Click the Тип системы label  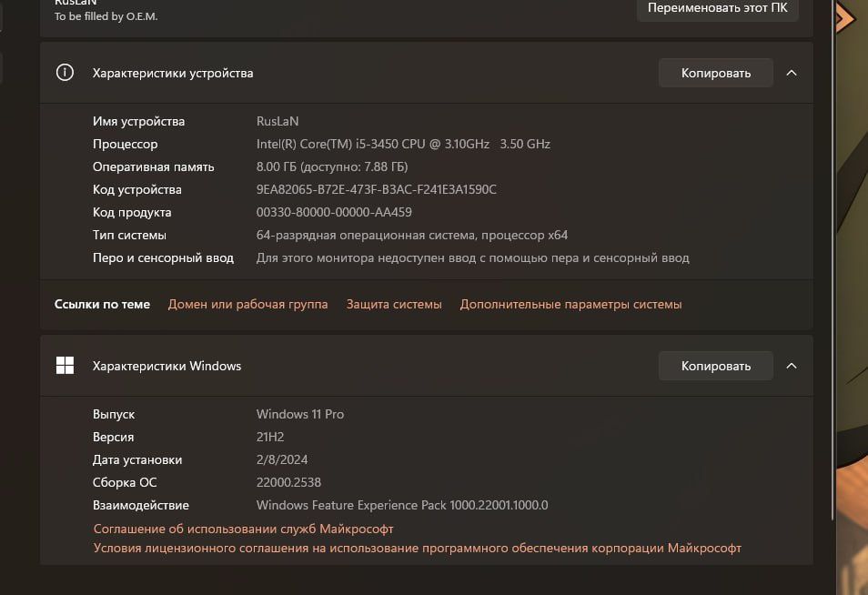point(129,236)
